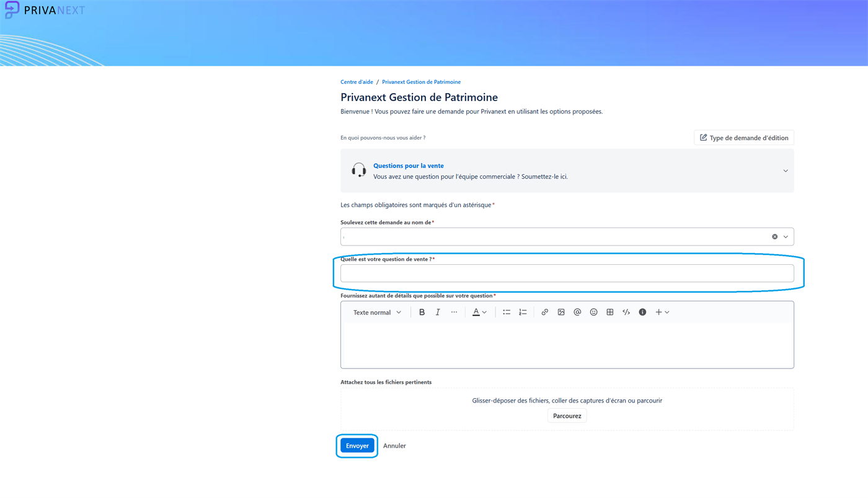Screen dimensions: 868x498
Task: Open the Texte normal style dropdown
Action: click(x=377, y=313)
